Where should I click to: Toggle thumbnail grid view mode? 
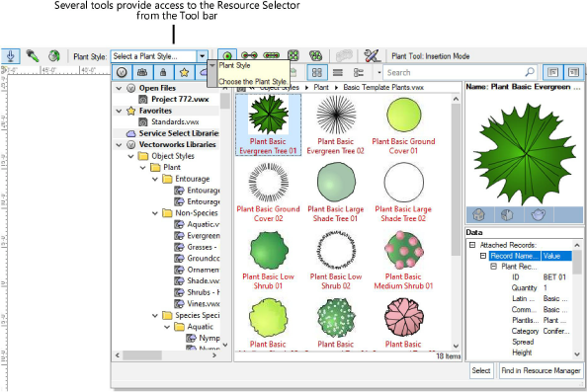coord(317,72)
